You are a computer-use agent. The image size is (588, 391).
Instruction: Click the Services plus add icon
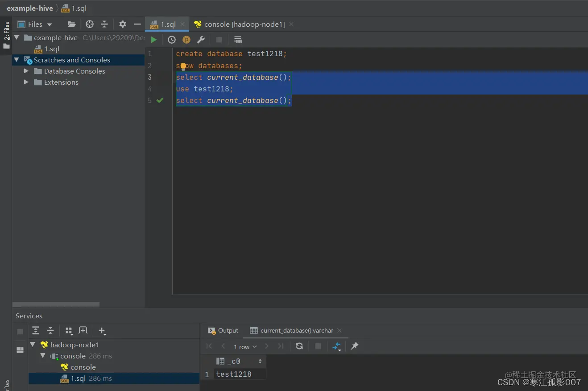coord(102,331)
